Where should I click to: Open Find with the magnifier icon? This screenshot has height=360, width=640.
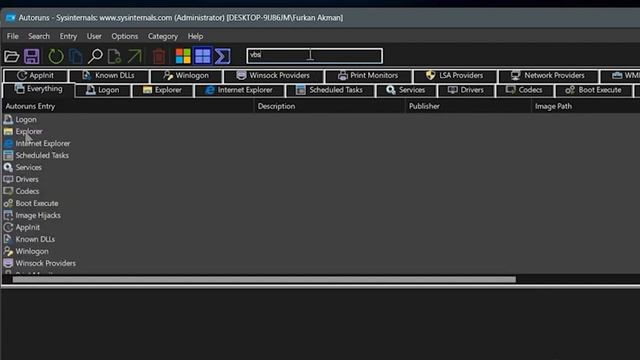95,56
